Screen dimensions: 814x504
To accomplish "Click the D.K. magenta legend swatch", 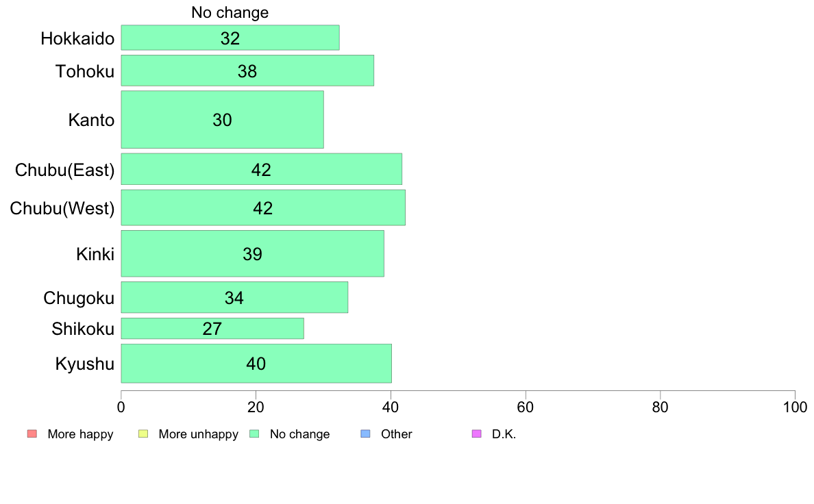I will pos(477,434).
